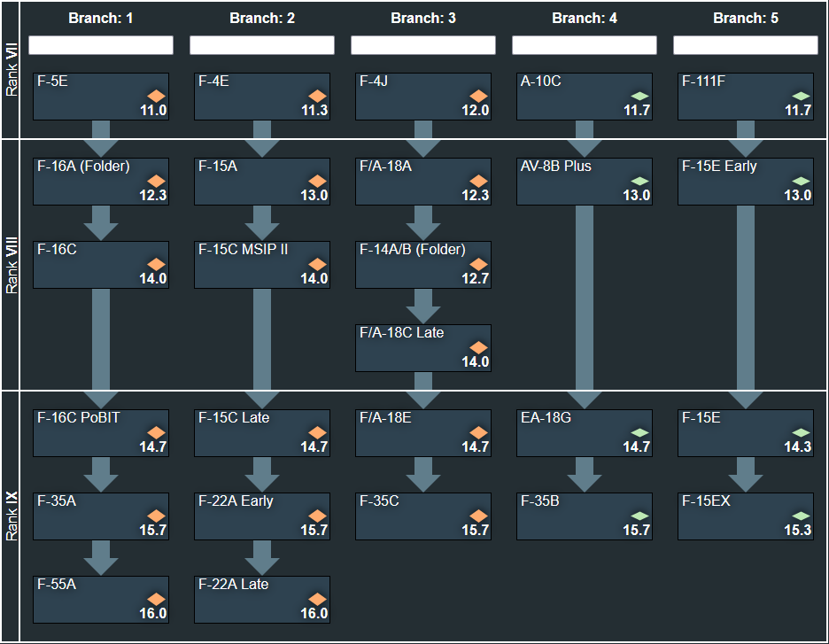
Task: Click the 14.3 rating on F-15E
Action: [x=798, y=446]
